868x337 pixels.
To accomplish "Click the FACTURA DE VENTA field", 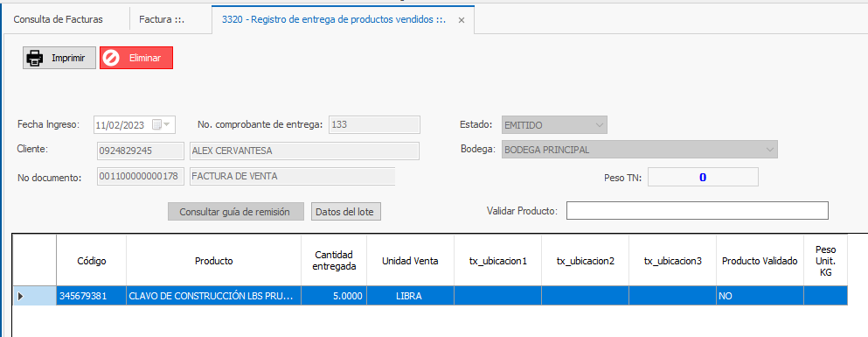I will coord(292,176).
